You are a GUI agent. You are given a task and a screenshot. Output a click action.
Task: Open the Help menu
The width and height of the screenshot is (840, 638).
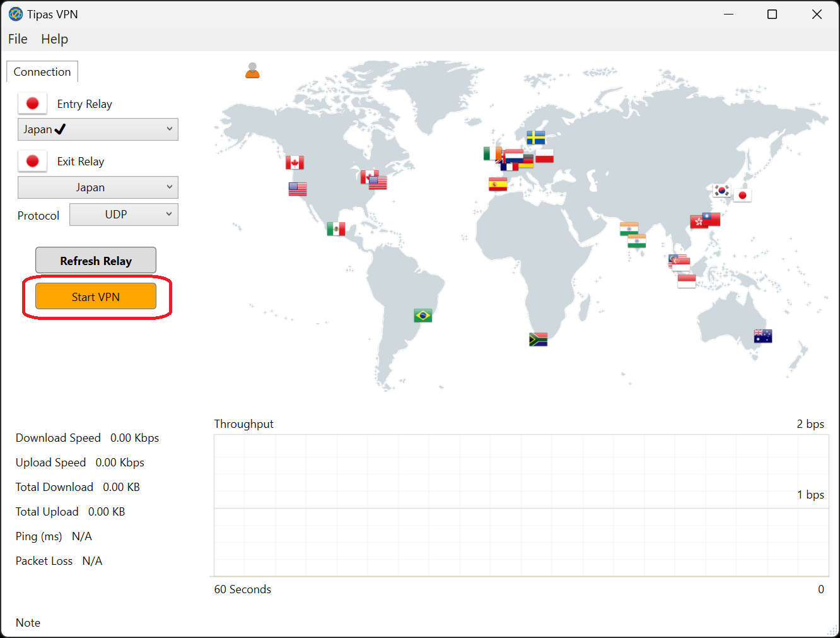(54, 39)
